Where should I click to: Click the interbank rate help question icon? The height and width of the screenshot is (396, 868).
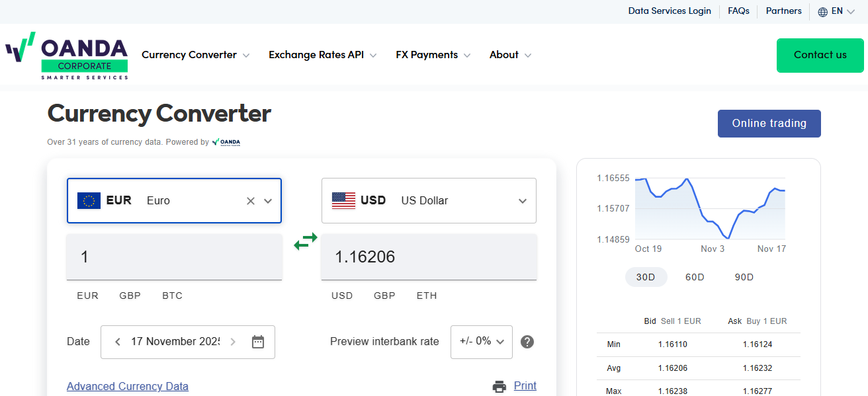pyautogui.click(x=527, y=342)
